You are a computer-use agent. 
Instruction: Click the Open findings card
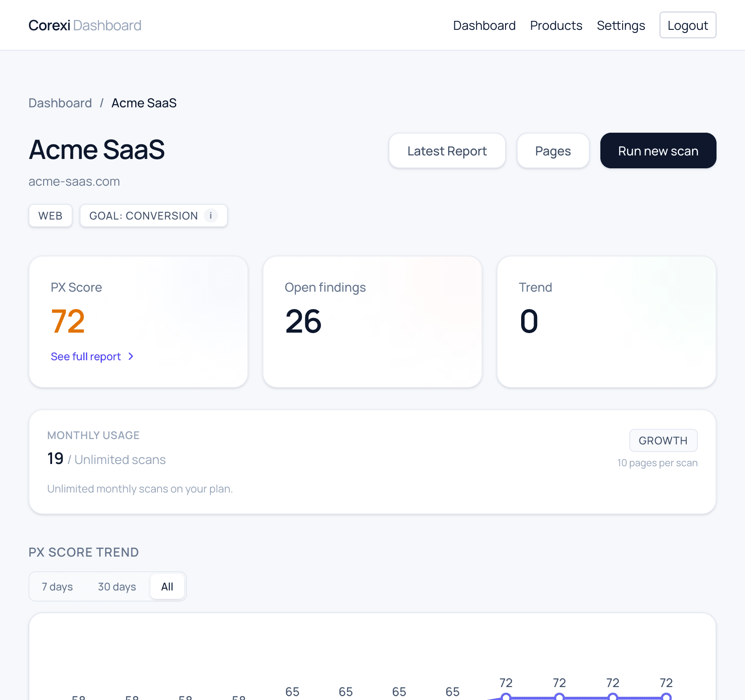[x=372, y=322]
